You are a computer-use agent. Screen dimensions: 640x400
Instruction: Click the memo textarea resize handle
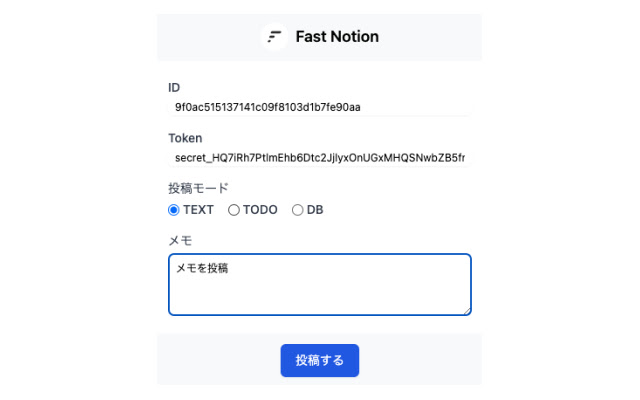coord(466,311)
